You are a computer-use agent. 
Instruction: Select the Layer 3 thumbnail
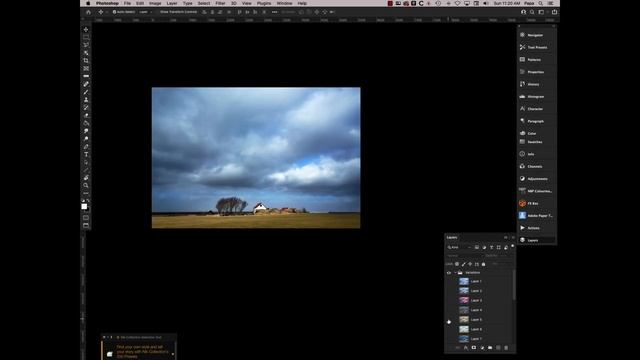coord(464,300)
